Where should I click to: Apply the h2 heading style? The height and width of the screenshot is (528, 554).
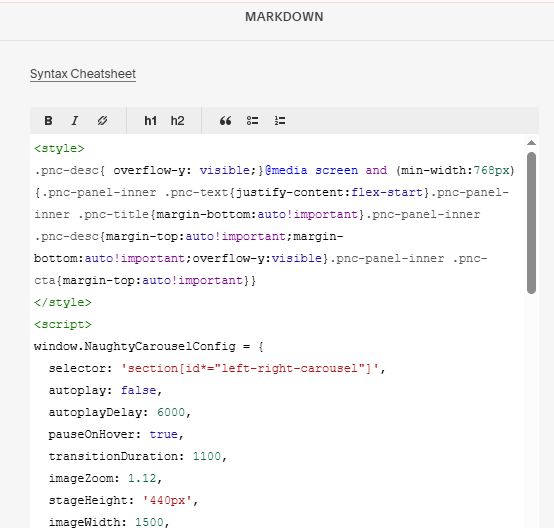click(x=177, y=121)
